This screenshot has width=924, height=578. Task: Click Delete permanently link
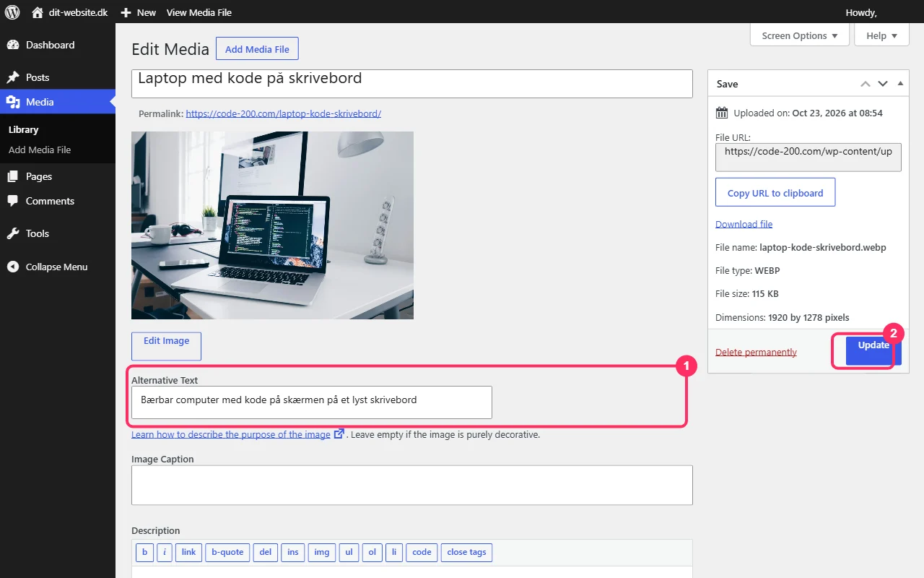click(x=756, y=352)
